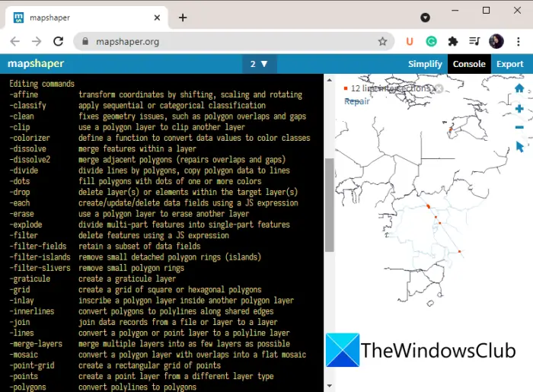Minimize the Chrome window

455,11
